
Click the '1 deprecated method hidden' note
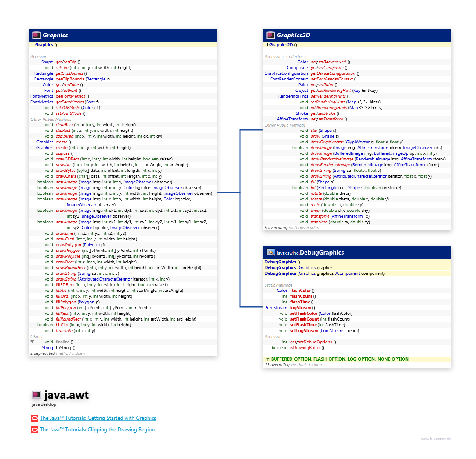click(58, 353)
